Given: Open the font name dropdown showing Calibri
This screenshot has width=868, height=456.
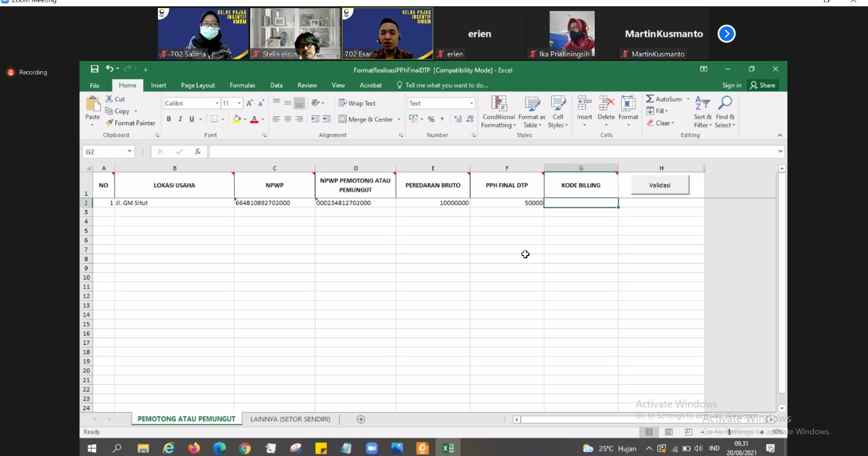Looking at the screenshot, I should pyautogui.click(x=217, y=104).
